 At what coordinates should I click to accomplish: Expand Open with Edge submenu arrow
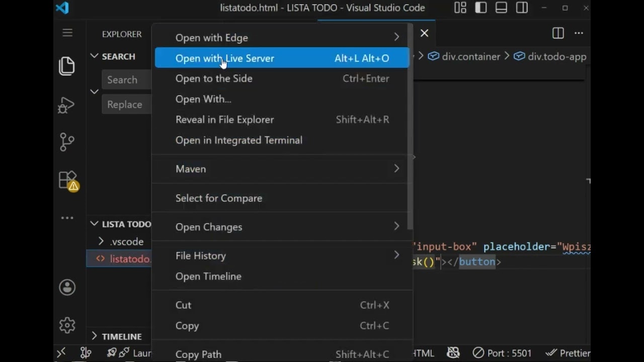[x=396, y=37]
